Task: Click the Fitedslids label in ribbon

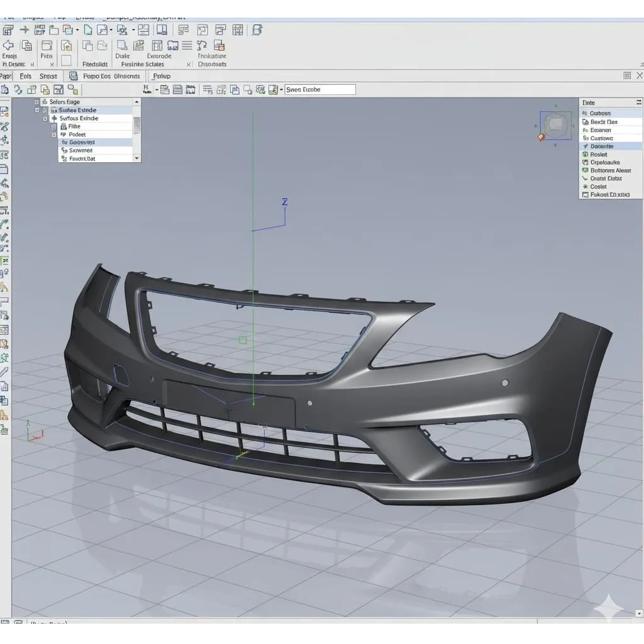Action: click(x=95, y=64)
